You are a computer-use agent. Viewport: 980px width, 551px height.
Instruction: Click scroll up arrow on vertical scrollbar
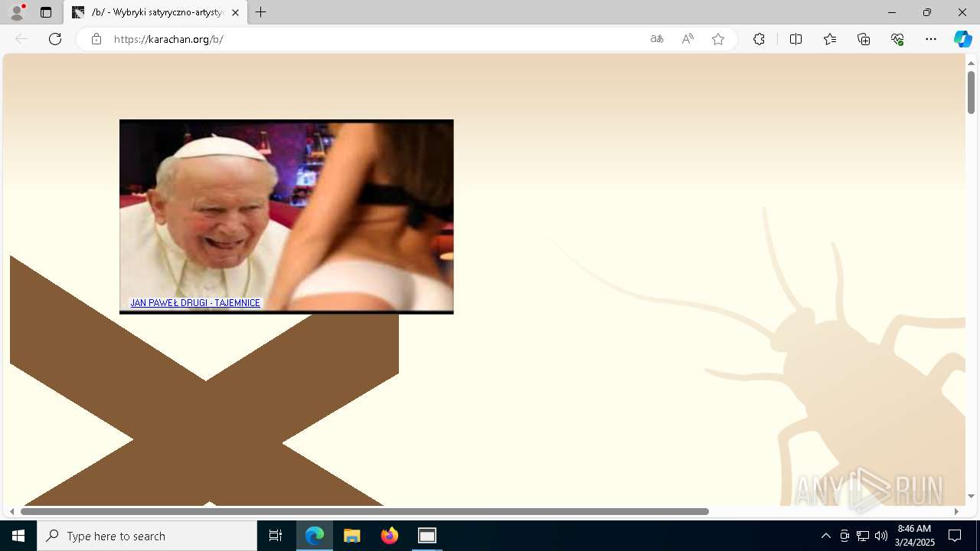pos(971,64)
